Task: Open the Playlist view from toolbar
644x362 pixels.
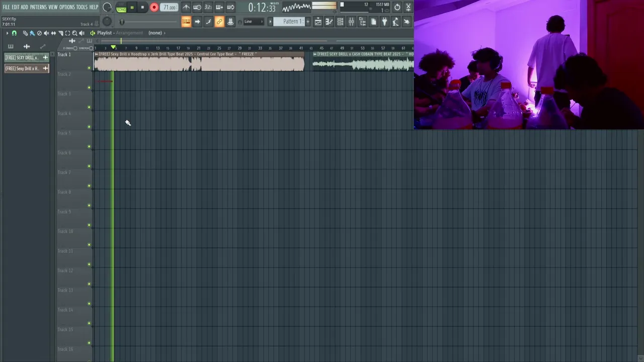Action: pyautogui.click(x=317, y=22)
